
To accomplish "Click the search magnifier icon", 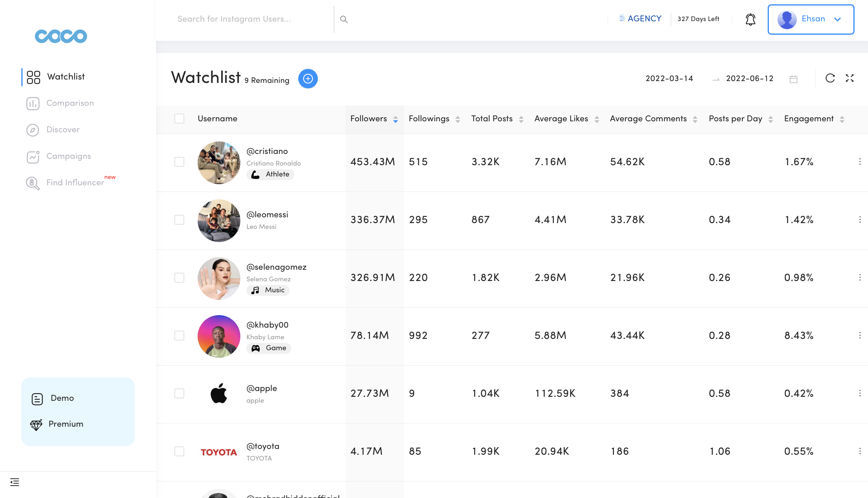I will click(344, 20).
